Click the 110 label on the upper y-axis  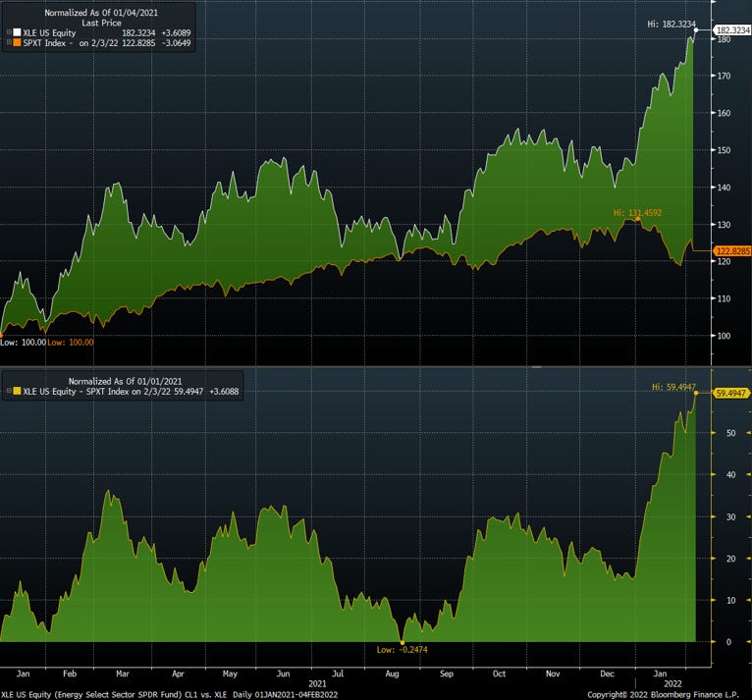(x=724, y=298)
